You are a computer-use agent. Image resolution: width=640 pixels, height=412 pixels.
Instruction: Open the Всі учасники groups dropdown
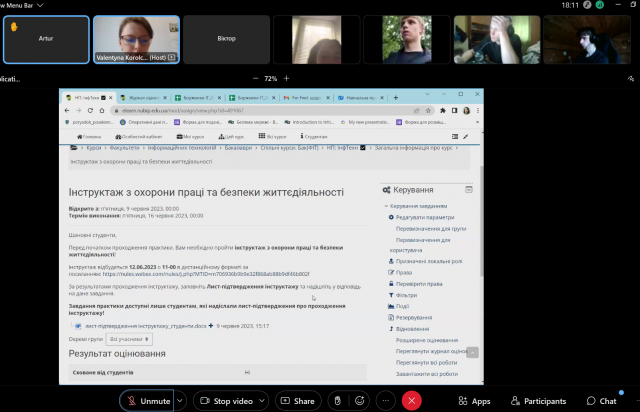point(129,339)
